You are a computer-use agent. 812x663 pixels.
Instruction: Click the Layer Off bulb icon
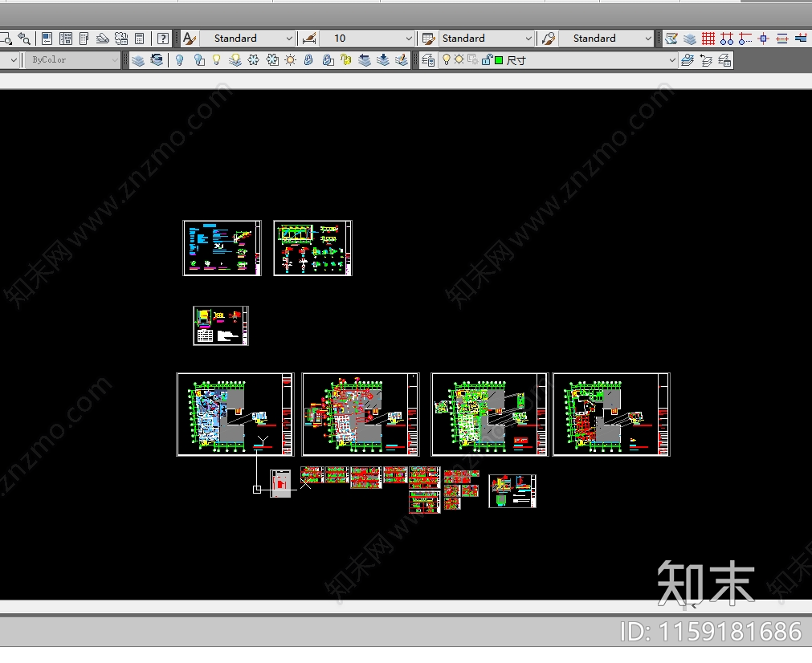point(179,60)
